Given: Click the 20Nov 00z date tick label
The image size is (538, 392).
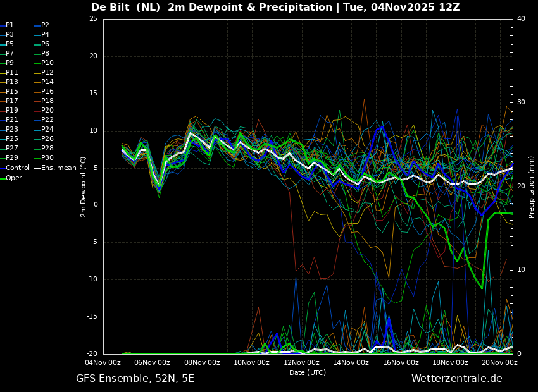Looking at the screenshot, I should (499, 363).
